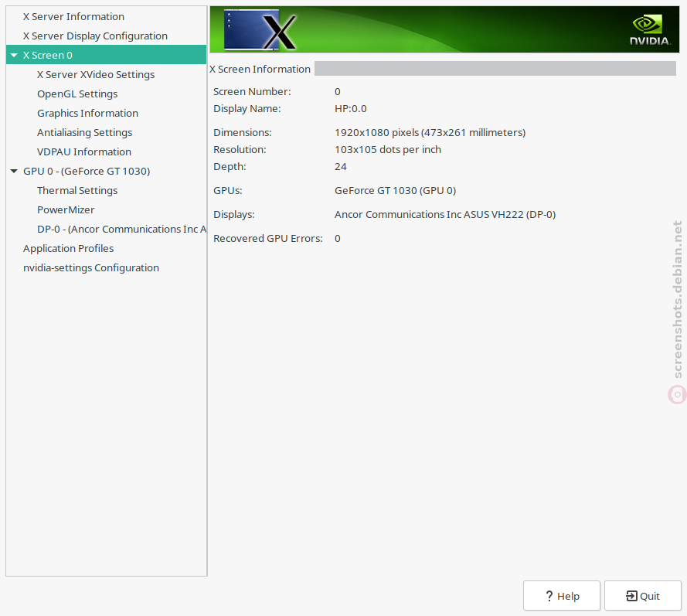Open PowerMizer settings

tap(66, 210)
